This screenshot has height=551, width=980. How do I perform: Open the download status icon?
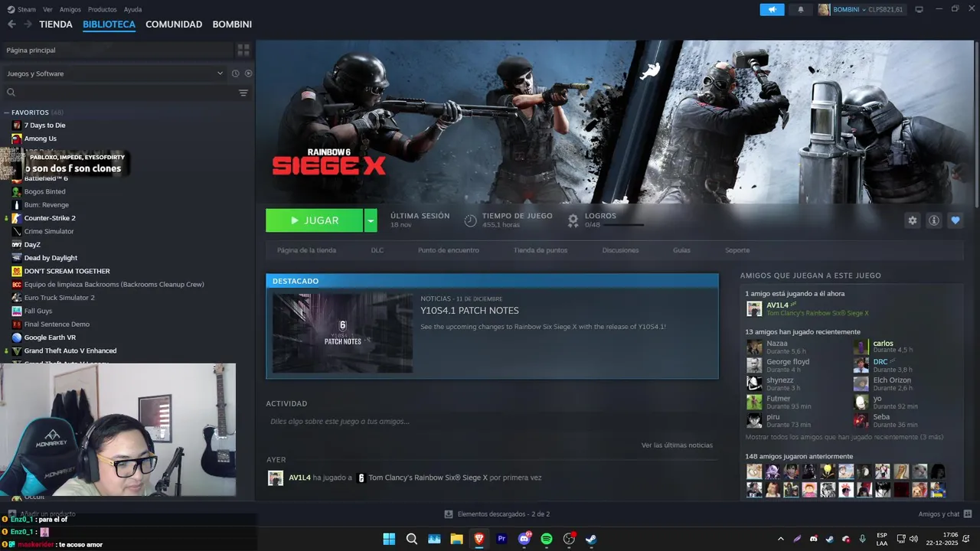449,514
